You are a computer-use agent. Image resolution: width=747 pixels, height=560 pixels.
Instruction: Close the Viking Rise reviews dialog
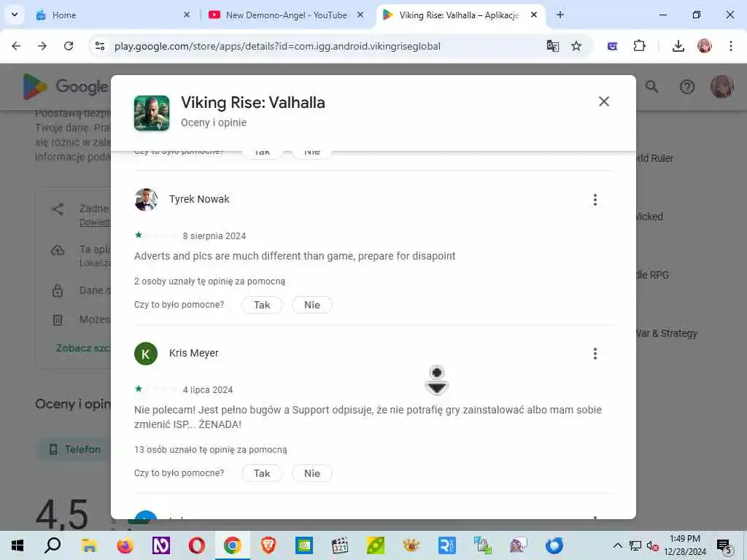pos(603,101)
